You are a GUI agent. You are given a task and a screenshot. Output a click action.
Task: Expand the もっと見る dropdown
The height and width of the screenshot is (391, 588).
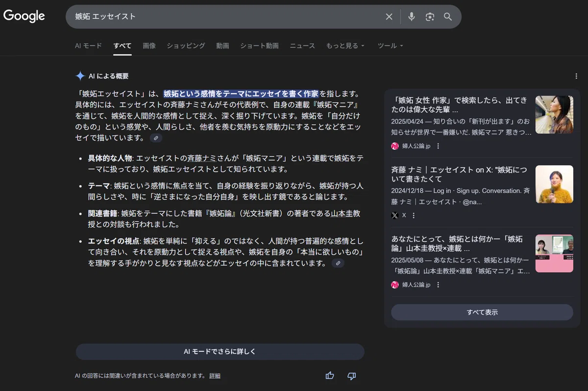pyautogui.click(x=345, y=46)
